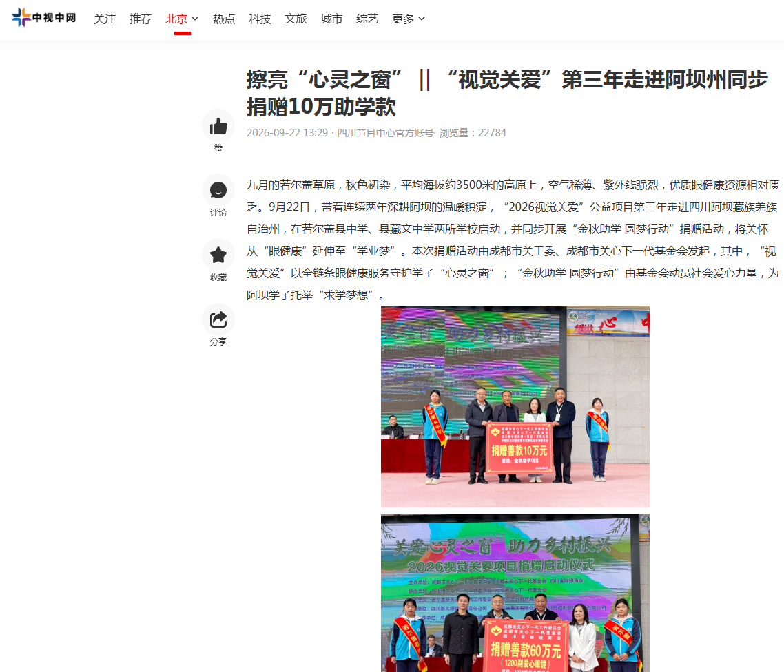This screenshot has height=672, width=784.
Task: Click the 四川节目中心官方账号 author link
Action: [385, 133]
